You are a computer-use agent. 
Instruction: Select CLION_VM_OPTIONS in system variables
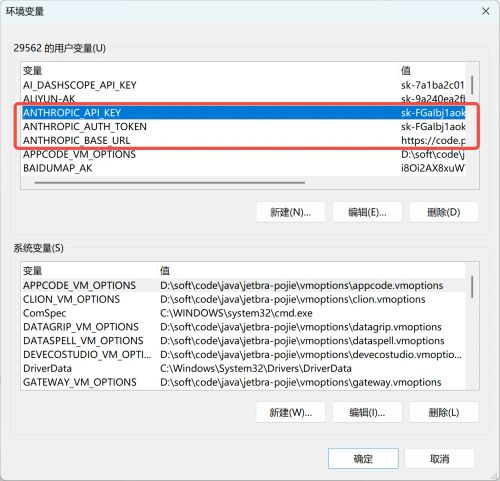(x=244, y=299)
